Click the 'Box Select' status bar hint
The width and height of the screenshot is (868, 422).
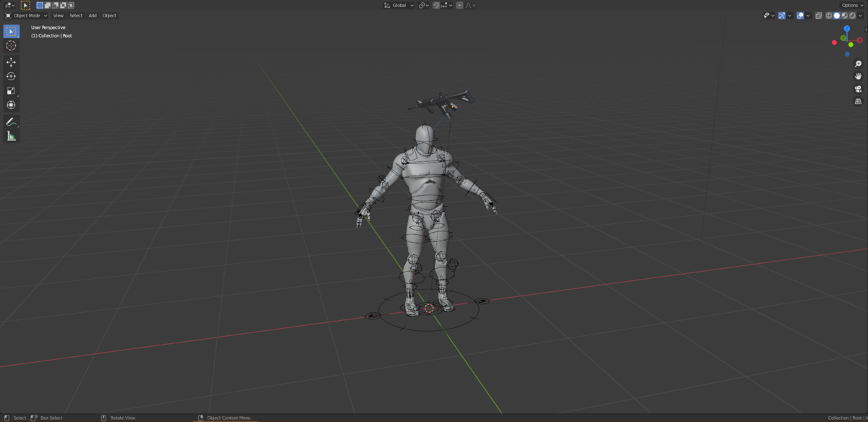[x=51, y=418]
